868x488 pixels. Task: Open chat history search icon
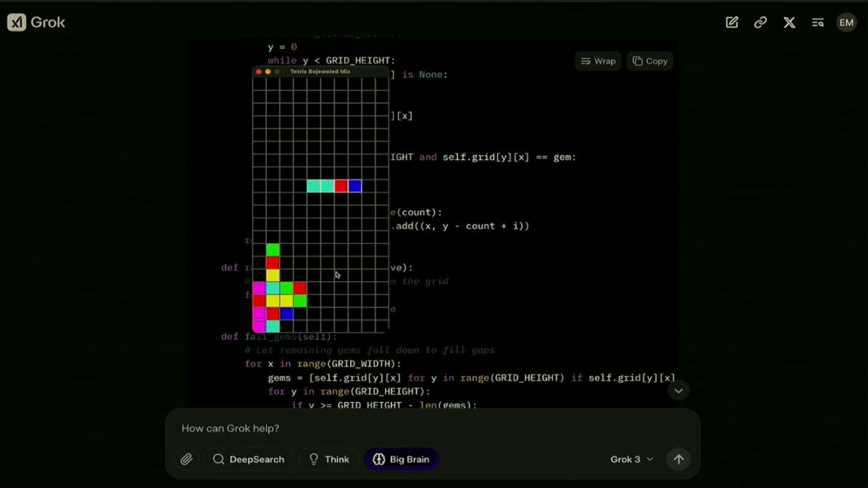(x=818, y=23)
